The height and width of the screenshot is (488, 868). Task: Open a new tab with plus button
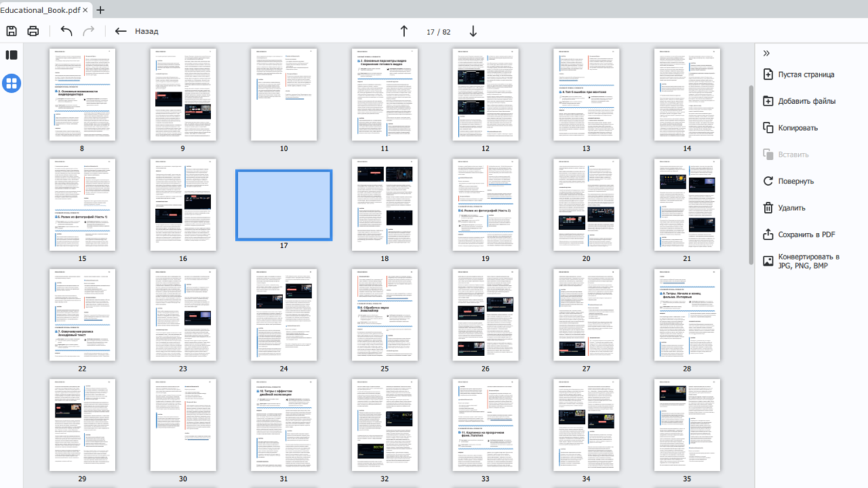(101, 10)
